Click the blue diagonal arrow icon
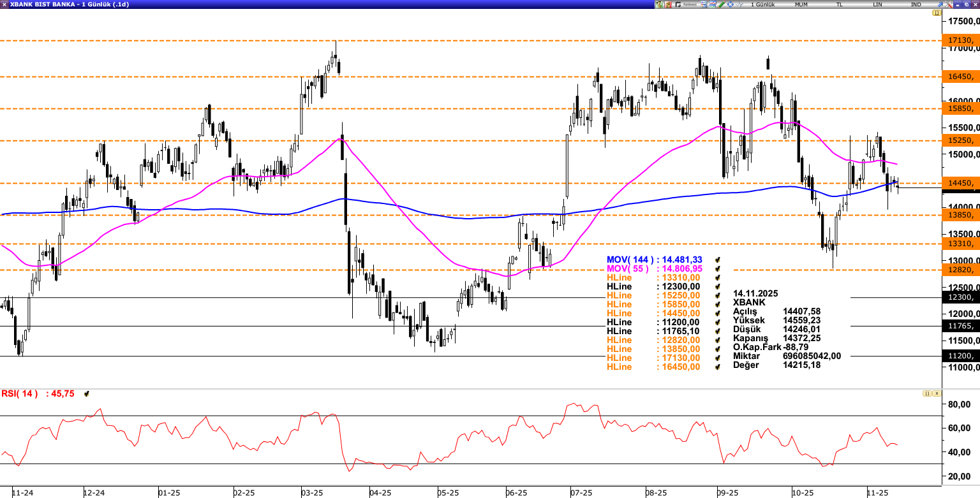The image size is (980, 498). tap(940, 4)
